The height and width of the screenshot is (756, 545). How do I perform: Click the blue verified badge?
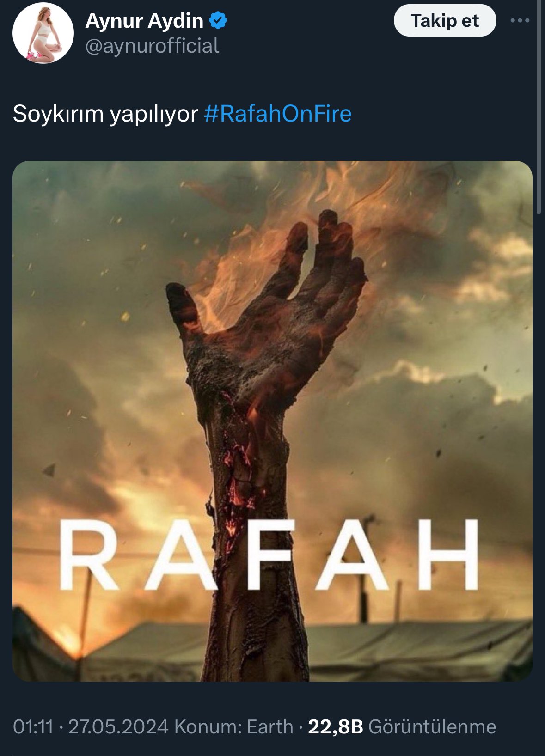[x=218, y=21]
